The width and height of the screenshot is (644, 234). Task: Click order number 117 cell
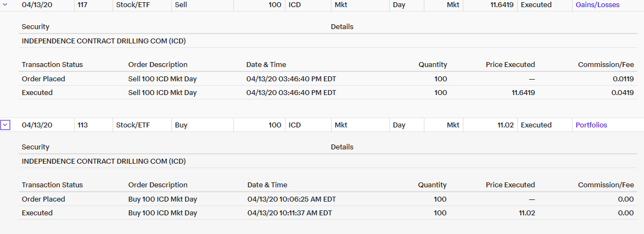(83, 5)
